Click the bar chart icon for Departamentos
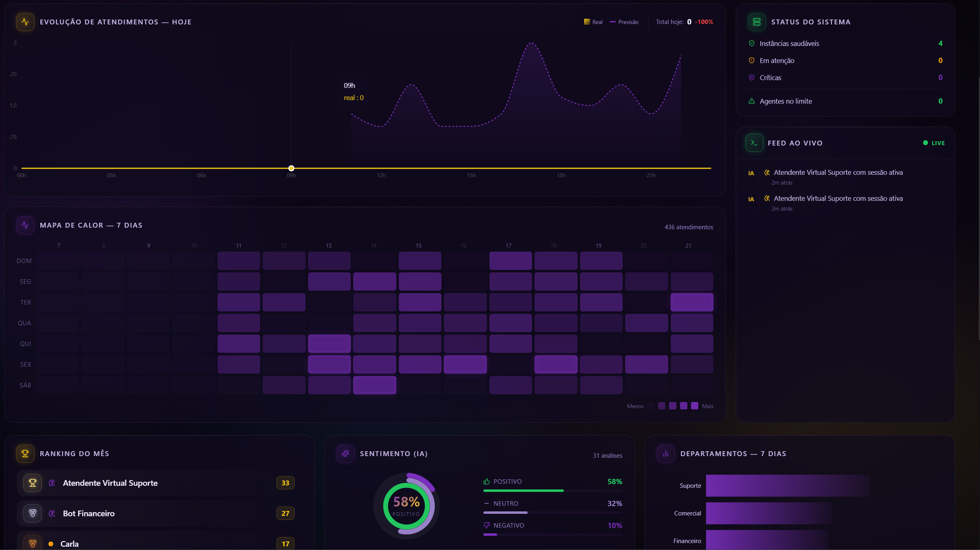The height and width of the screenshot is (550, 980). click(666, 454)
